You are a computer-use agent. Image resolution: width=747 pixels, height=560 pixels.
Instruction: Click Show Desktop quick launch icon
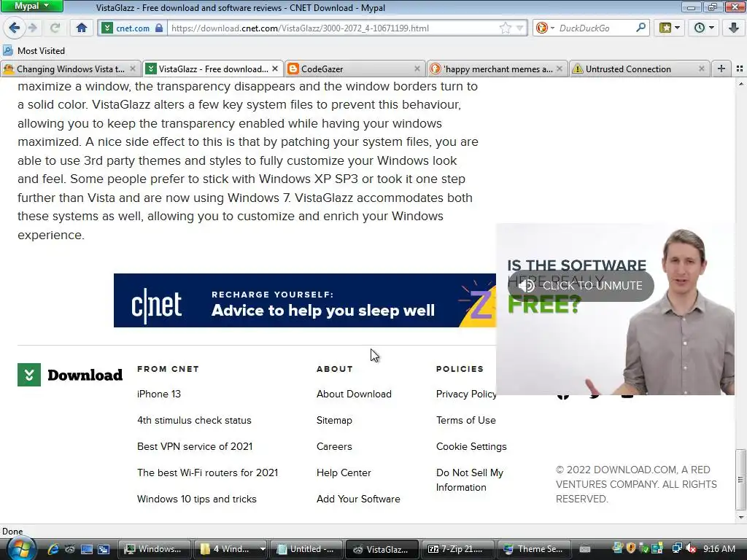86,549
